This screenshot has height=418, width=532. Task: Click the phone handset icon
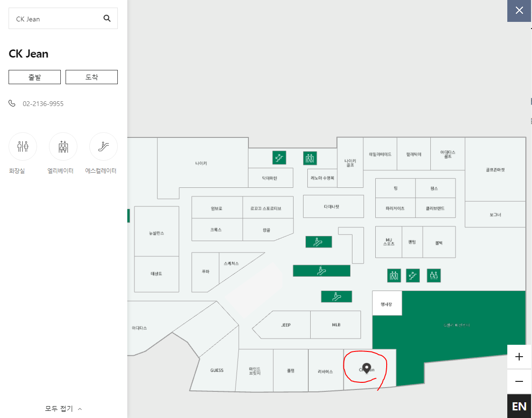tap(12, 103)
